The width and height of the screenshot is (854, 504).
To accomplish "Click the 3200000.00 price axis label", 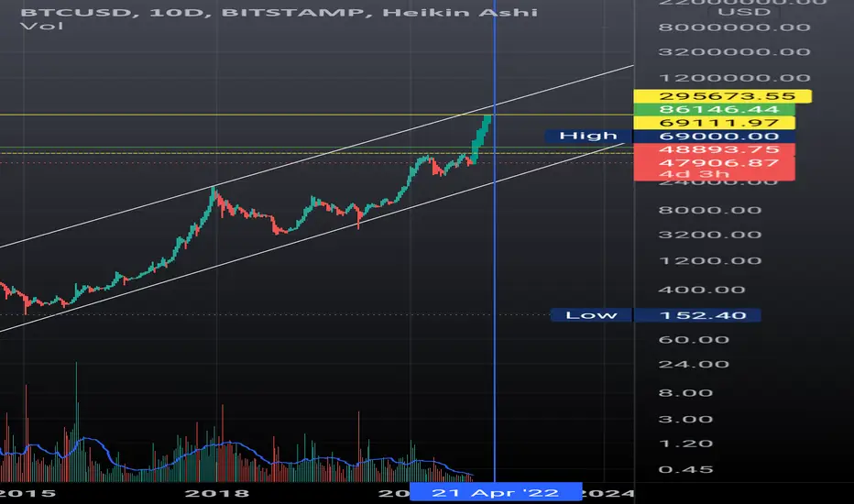I will click(x=734, y=51).
